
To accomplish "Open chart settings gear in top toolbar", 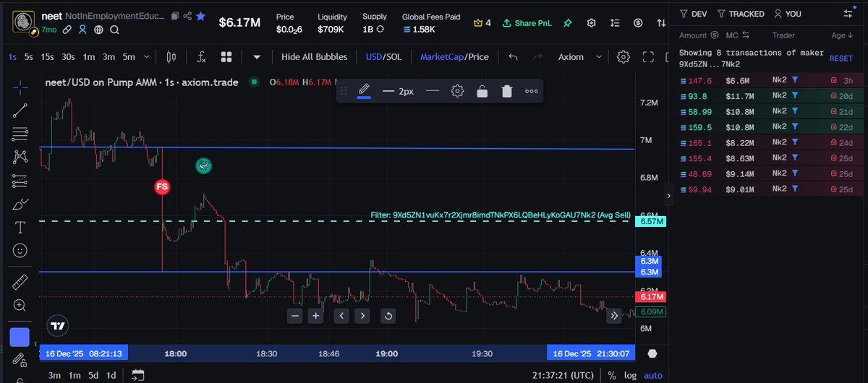I will click(624, 56).
